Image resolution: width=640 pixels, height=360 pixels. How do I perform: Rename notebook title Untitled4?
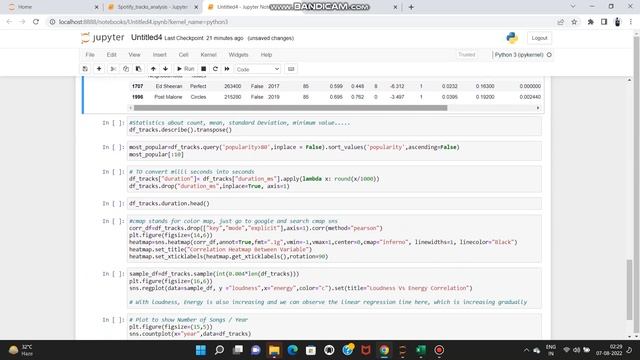[147, 38]
